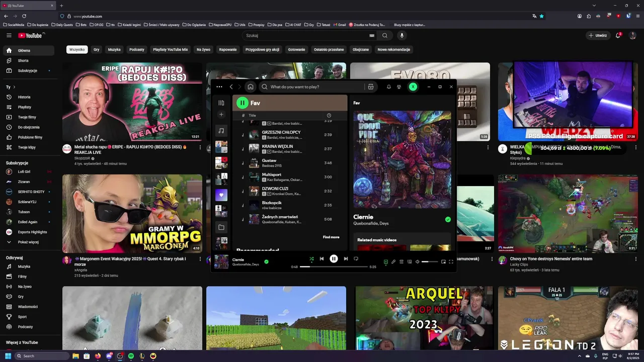Open Spotify queue icon

(401, 261)
